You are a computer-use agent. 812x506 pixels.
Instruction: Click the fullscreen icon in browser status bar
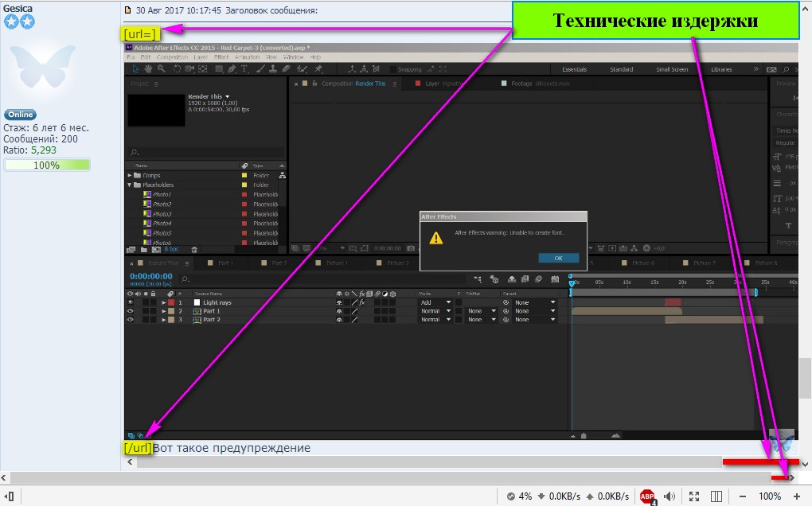click(x=694, y=496)
